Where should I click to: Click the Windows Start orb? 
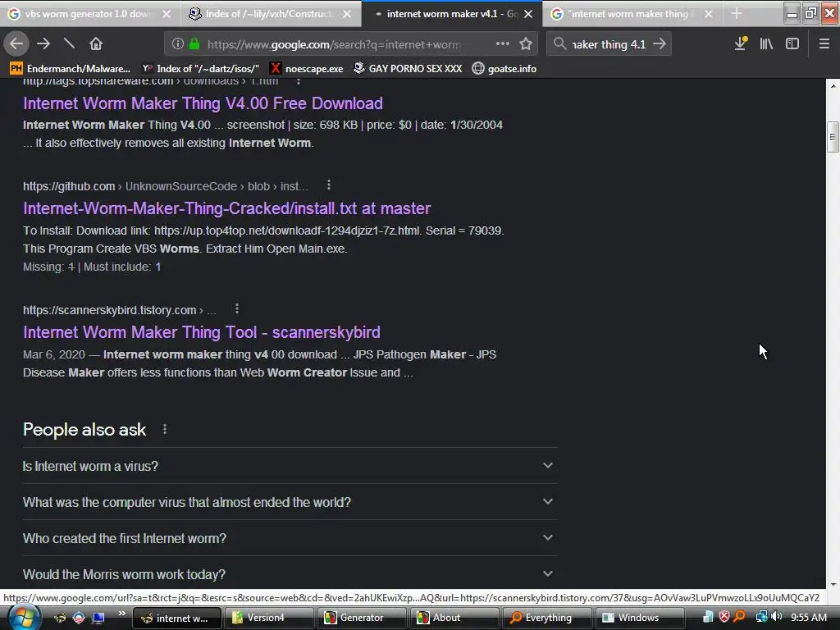(23, 617)
